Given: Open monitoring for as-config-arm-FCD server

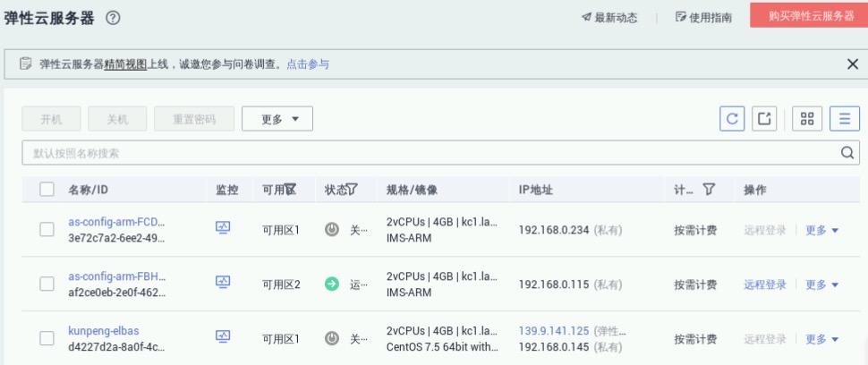Looking at the screenshot, I should point(223,228).
